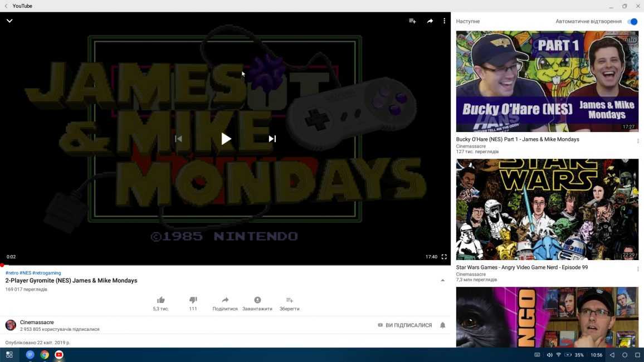Open the #retrogaming hashtag link

pos(47,273)
